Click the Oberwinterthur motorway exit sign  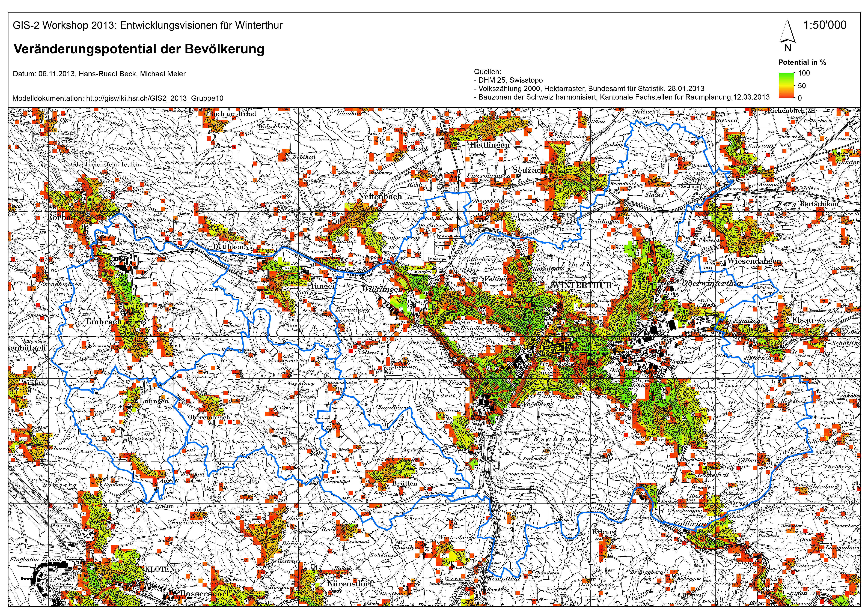tap(688, 187)
